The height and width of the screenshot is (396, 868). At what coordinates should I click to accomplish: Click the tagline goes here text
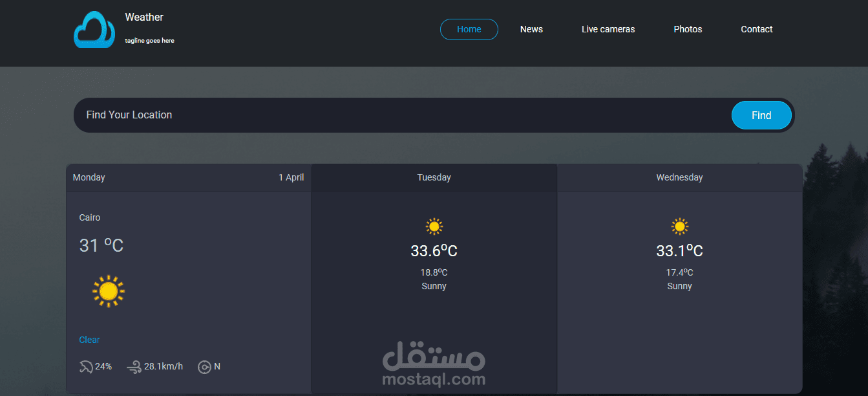point(149,40)
